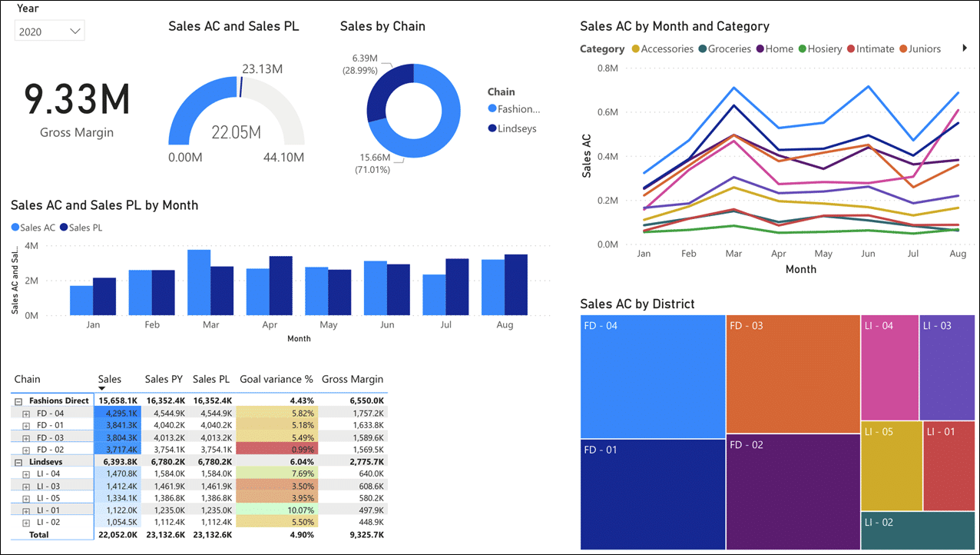Click the Juniors orange legend swatch
Viewport: 980px width, 555px height.
(x=902, y=49)
